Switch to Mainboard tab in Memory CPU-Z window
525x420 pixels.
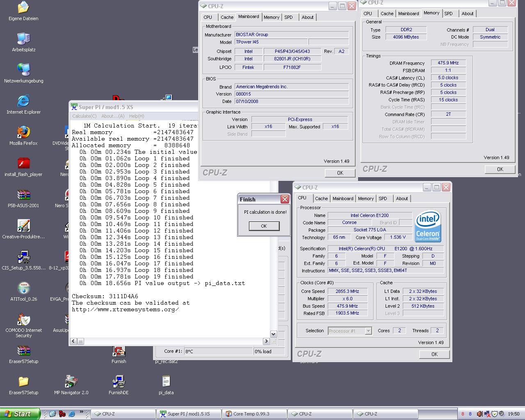pyautogui.click(x=409, y=14)
